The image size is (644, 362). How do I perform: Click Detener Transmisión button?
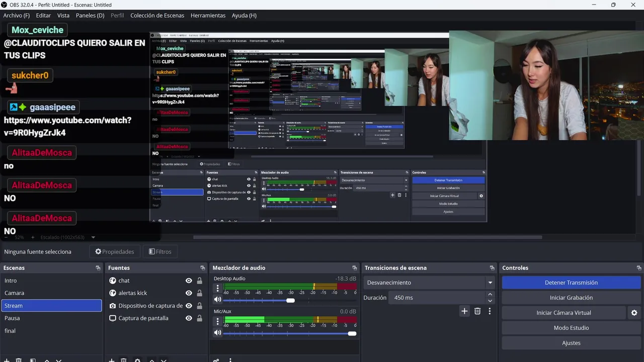[571, 283]
